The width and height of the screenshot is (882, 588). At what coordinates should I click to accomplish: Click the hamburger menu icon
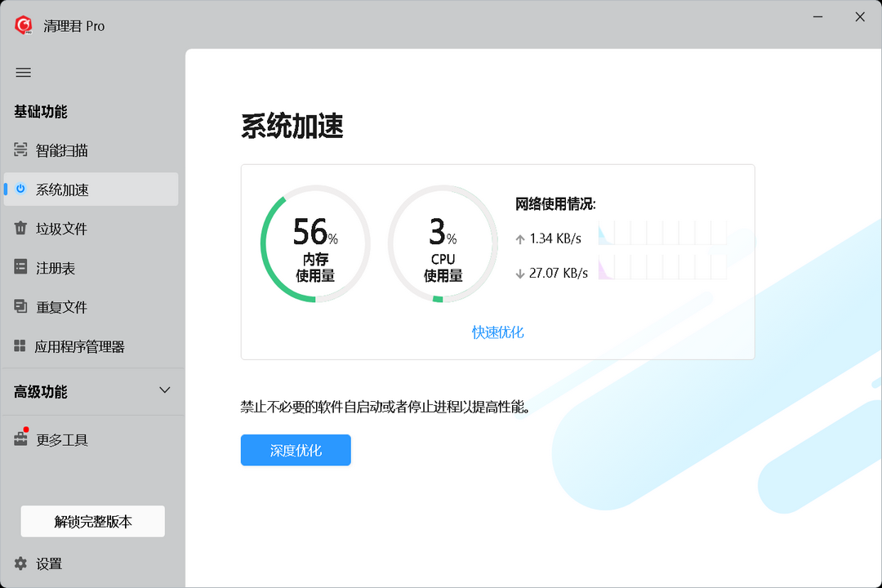[x=23, y=73]
